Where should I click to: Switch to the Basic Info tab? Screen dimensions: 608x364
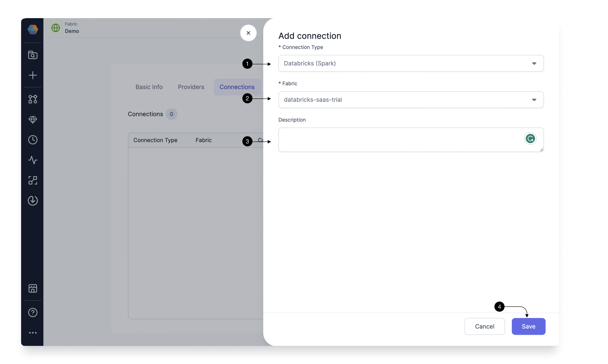149,87
